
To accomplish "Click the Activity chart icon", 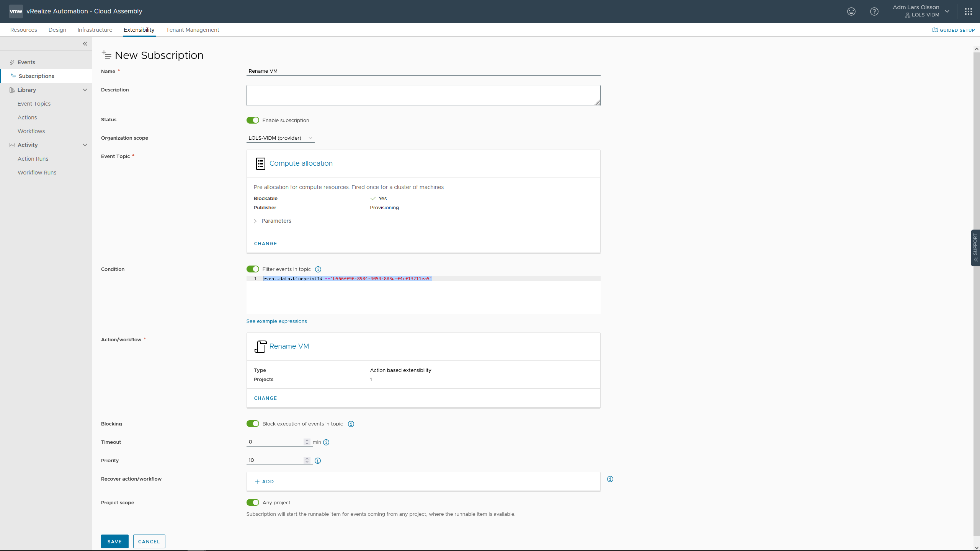I will pyautogui.click(x=12, y=145).
